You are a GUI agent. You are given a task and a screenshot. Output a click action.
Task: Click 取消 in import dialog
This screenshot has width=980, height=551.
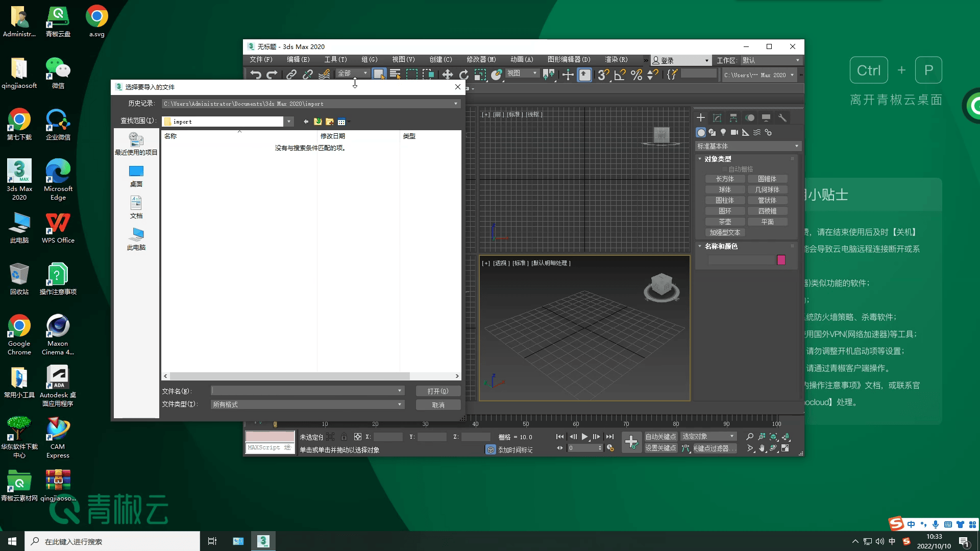click(438, 405)
